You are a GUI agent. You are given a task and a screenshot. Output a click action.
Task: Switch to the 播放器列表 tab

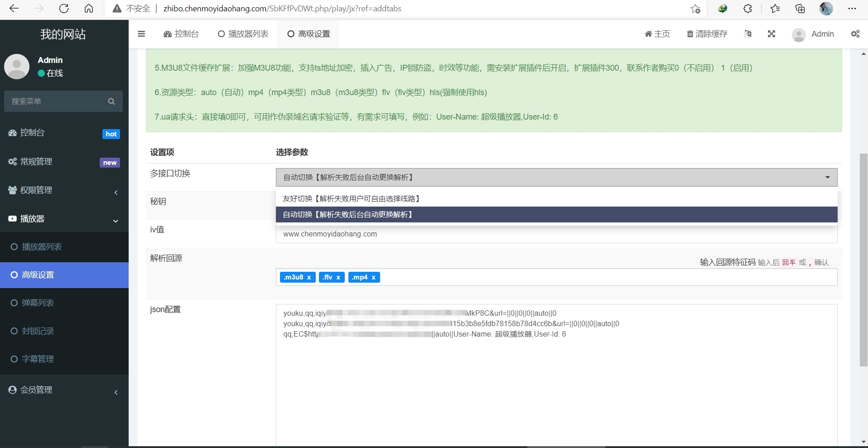243,34
